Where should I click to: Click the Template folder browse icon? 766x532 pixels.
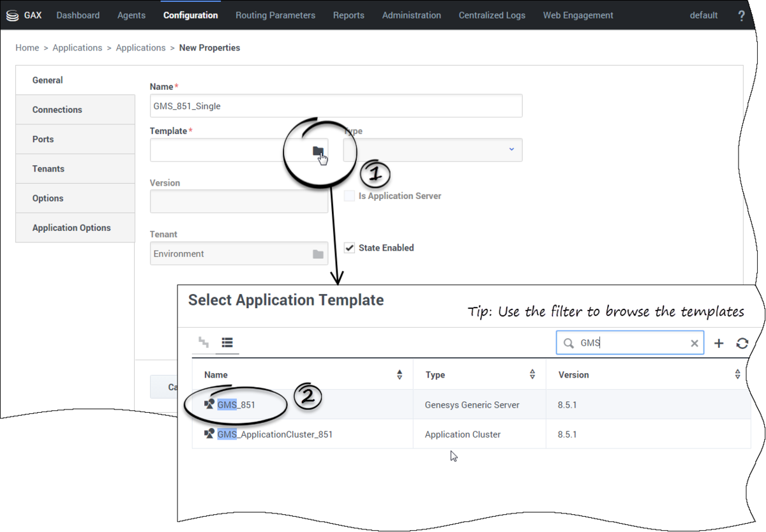click(x=318, y=151)
